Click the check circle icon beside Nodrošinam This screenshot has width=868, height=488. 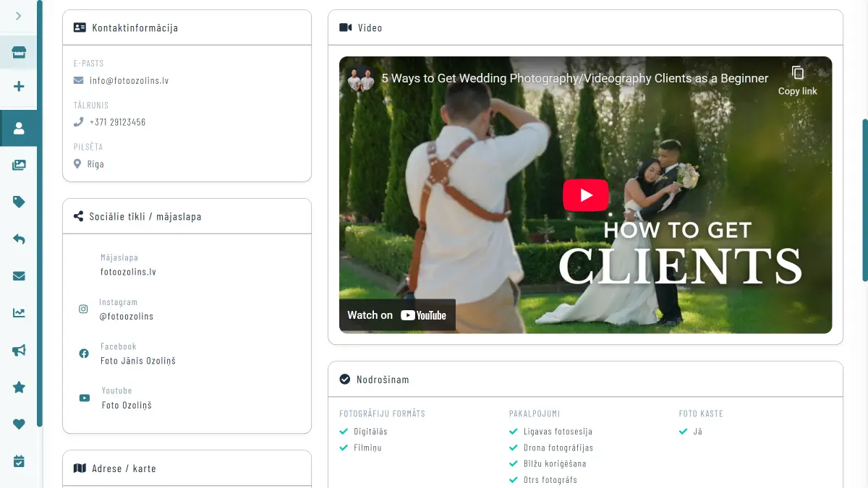344,379
